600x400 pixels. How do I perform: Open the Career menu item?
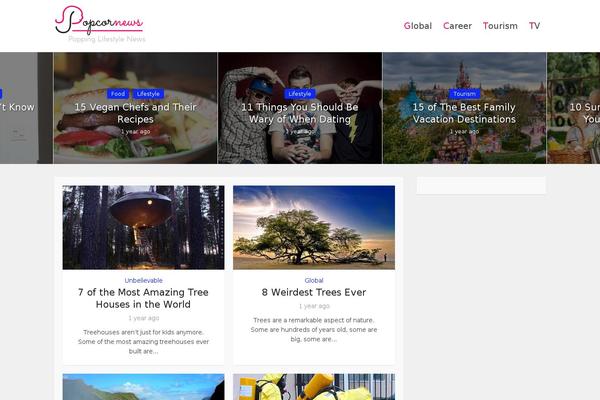(x=457, y=26)
